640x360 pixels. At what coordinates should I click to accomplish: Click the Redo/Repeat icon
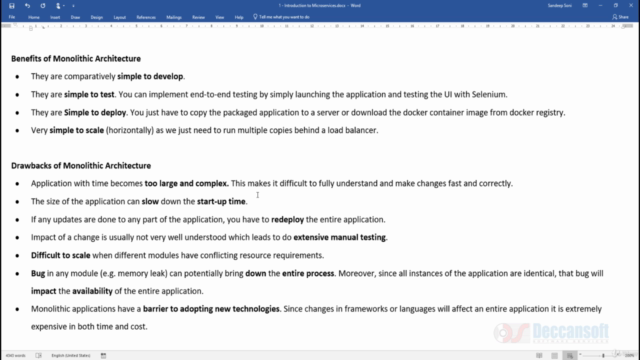coord(43,6)
